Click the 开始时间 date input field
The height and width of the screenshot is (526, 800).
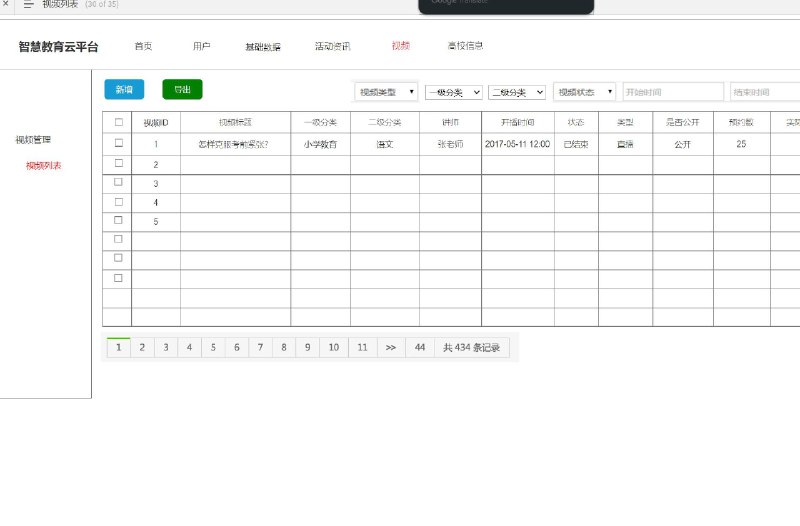click(x=673, y=92)
